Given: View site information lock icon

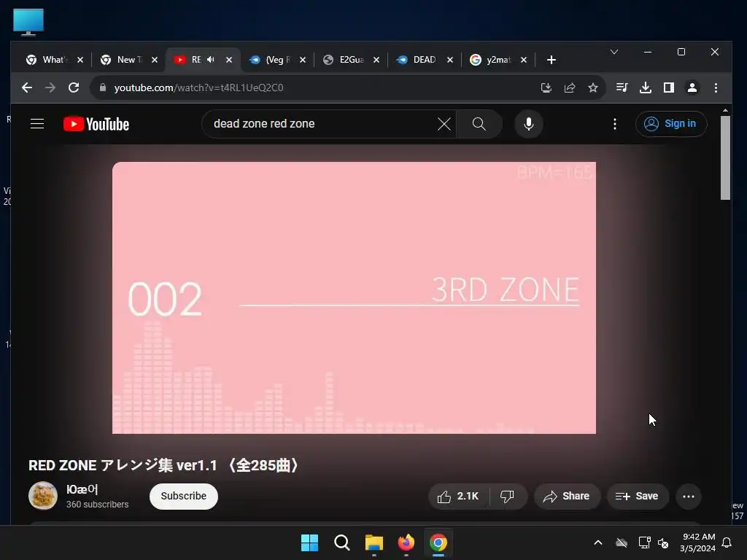Looking at the screenshot, I should [x=102, y=87].
